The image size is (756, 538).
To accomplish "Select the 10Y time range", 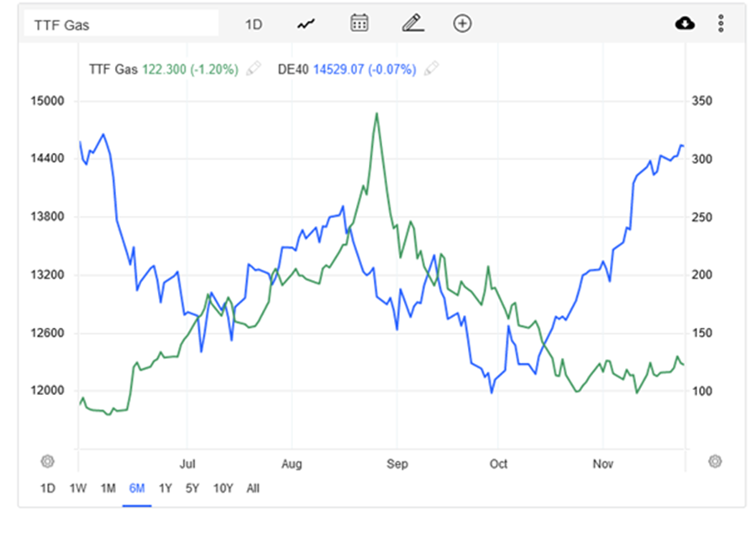I will coord(223,488).
